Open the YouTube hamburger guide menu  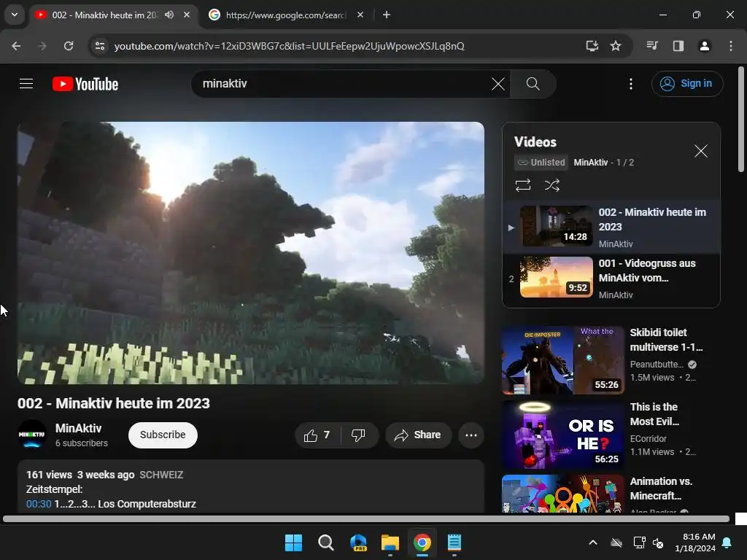tap(26, 84)
